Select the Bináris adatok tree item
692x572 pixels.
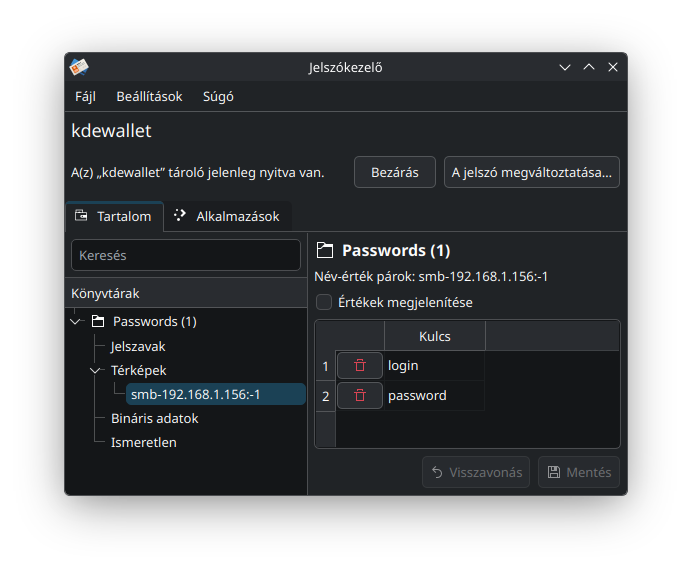click(154, 418)
